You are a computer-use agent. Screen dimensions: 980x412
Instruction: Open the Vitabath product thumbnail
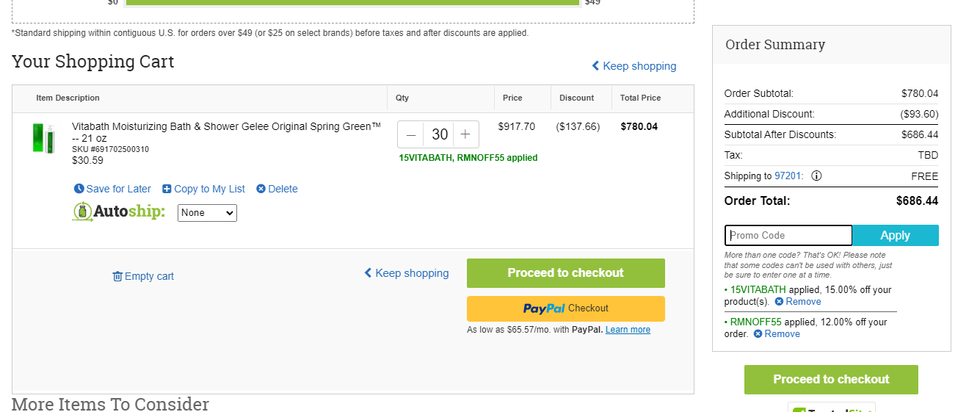(x=43, y=138)
